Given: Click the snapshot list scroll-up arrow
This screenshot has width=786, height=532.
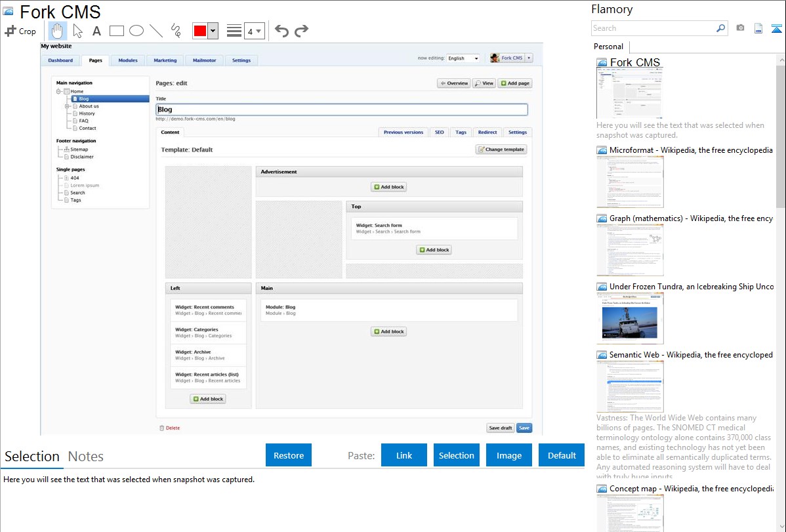Looking at the screenshot, I should click(x=781, y=59).
